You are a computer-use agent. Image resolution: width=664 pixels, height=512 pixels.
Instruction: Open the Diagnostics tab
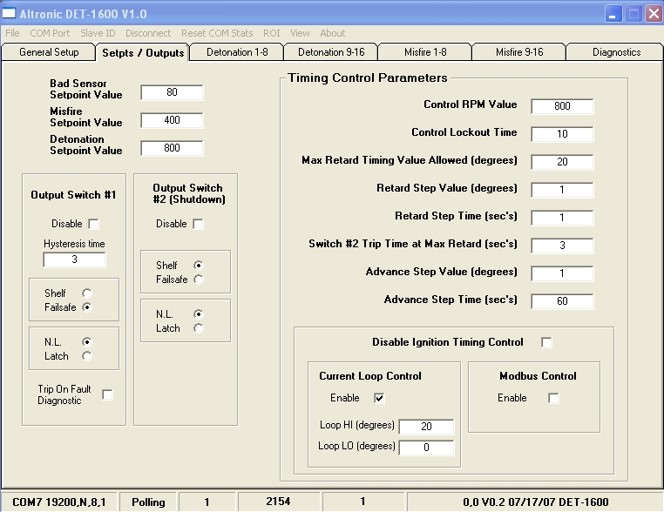[x=616, y=52]
